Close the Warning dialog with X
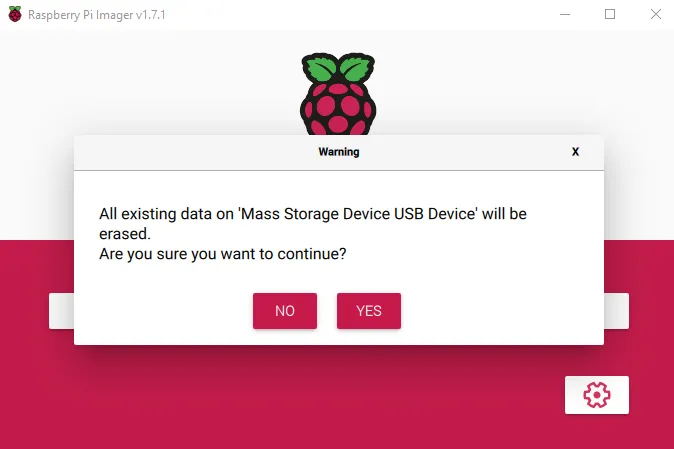674x449 pixels. coord(575,152)
